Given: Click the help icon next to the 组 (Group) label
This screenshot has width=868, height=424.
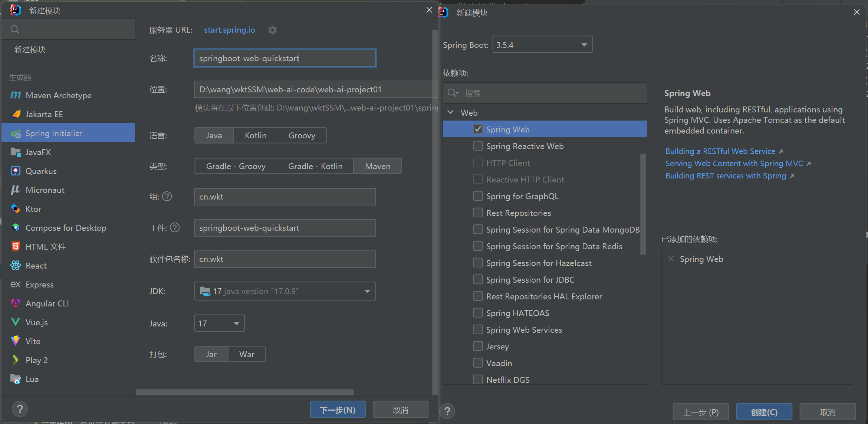Looking at the screenshot, I should pyautogui.click(x=167, y=197).
